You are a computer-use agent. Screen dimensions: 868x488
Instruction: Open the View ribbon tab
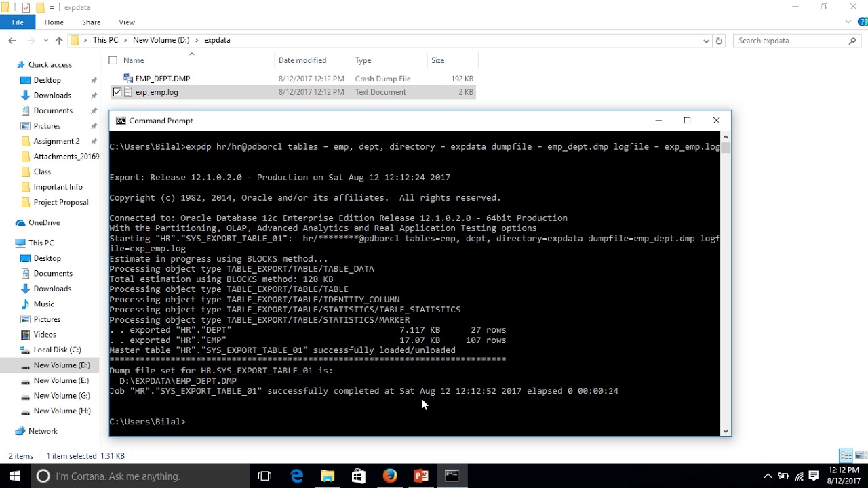pyautogui.click(x=127, y=22)
